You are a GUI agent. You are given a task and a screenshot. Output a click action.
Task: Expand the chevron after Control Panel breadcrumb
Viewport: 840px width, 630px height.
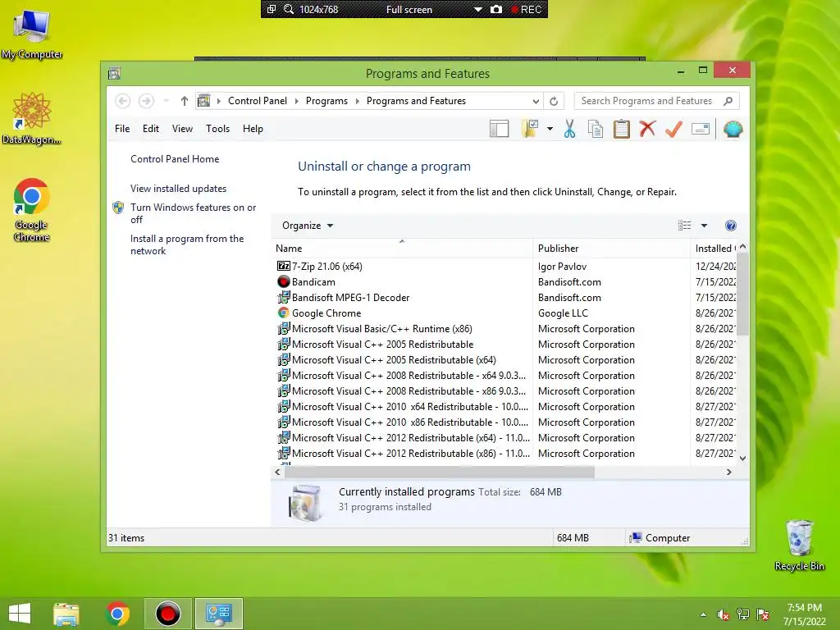(x=297, y=101)
